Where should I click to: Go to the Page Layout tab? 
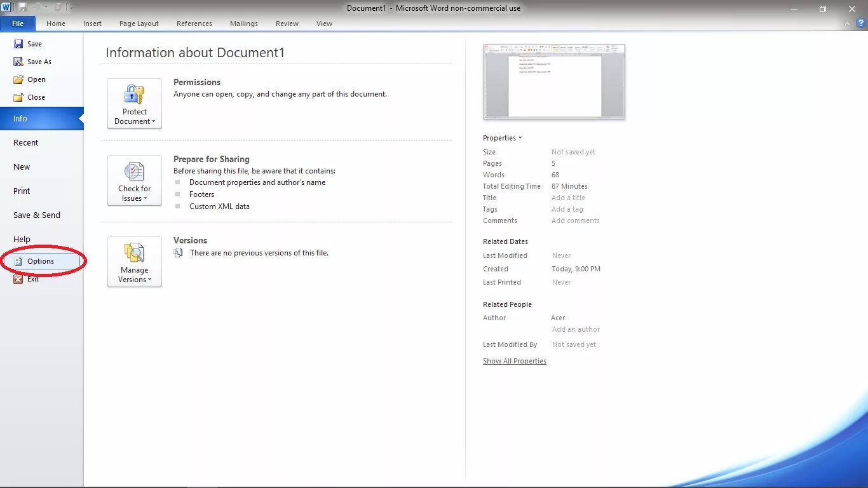(139, 24)
